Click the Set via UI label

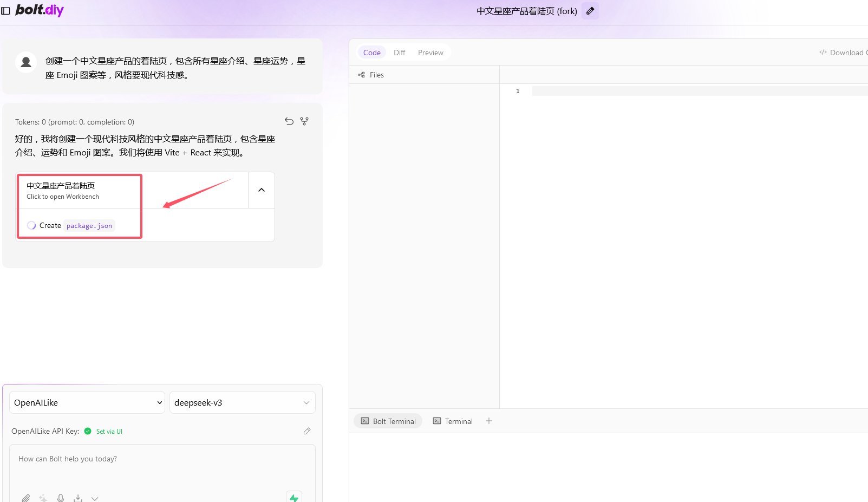(x=109, y=432)
